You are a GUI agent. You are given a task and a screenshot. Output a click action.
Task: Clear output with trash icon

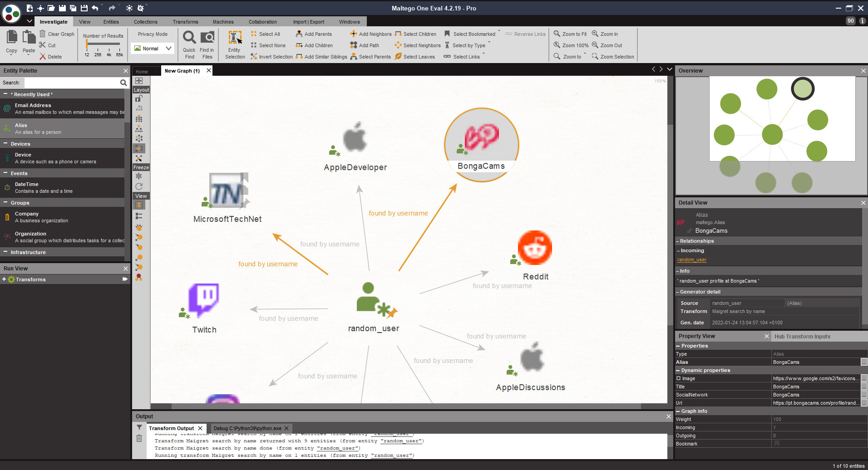tap(139, 438)
